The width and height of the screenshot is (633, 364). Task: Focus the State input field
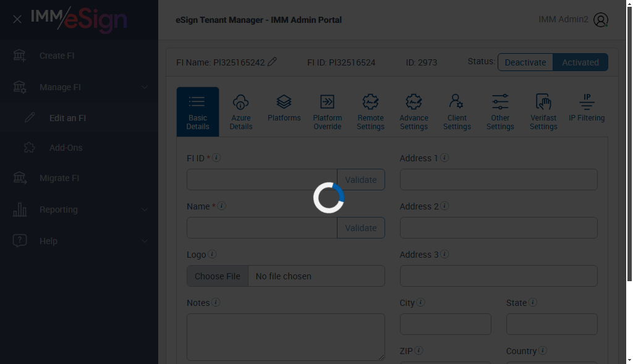click(x=552, y=324)
